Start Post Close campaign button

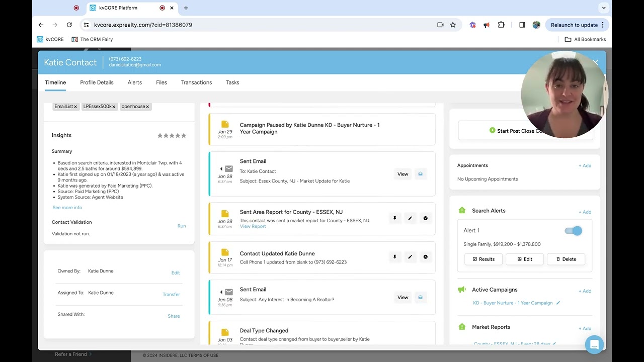coord(525,131)
